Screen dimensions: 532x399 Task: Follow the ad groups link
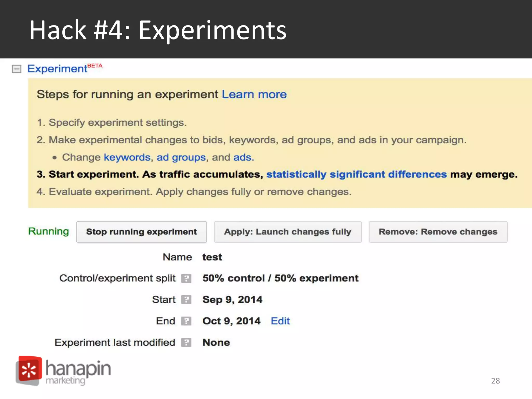pyautogui.click(x=181, y=157)
